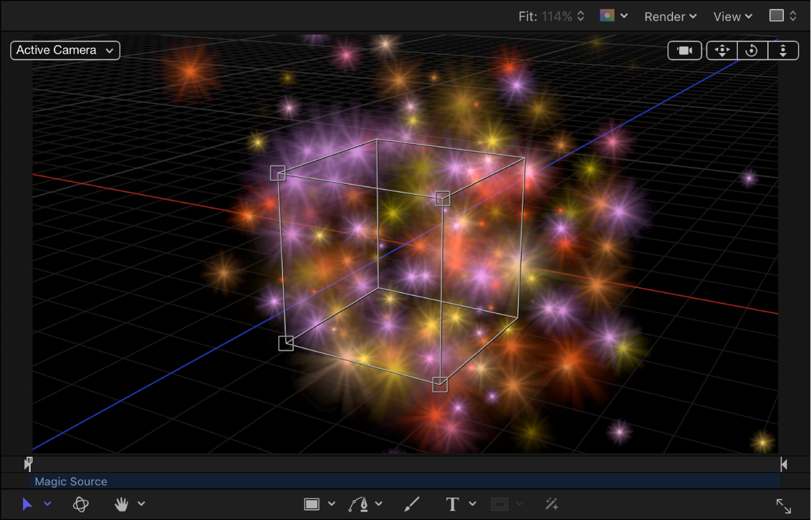Select the rectangle shape tool
This screenshot has height=520, width=812.
pyautogui.click(x=311, y=504)
